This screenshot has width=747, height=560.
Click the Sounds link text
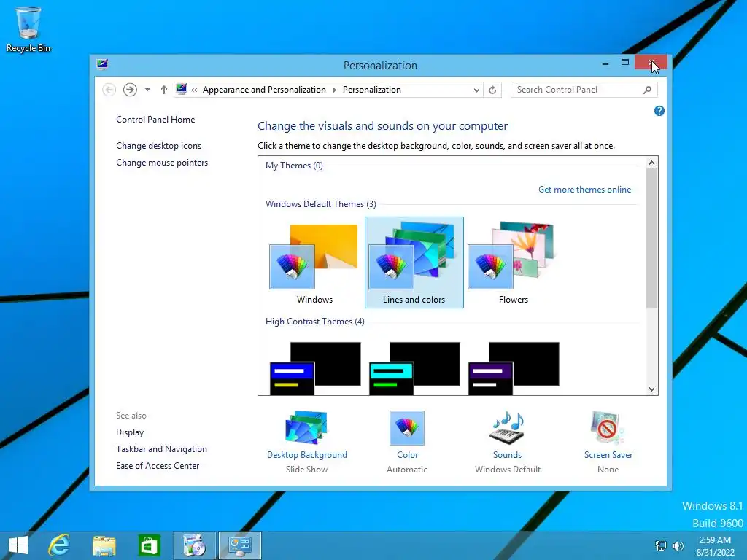tap(508, 455)
